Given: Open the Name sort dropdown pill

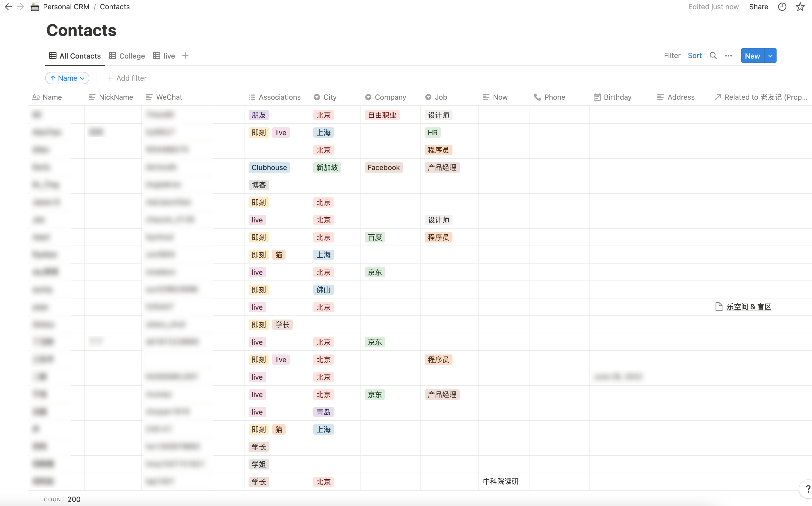Looking at the screenshot, I should coord(67,78).
